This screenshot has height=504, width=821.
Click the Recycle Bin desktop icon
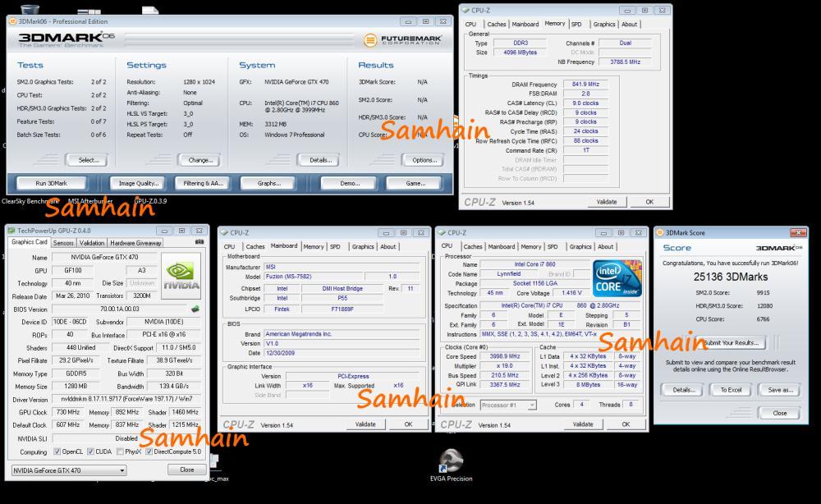[x=30, y=9]
